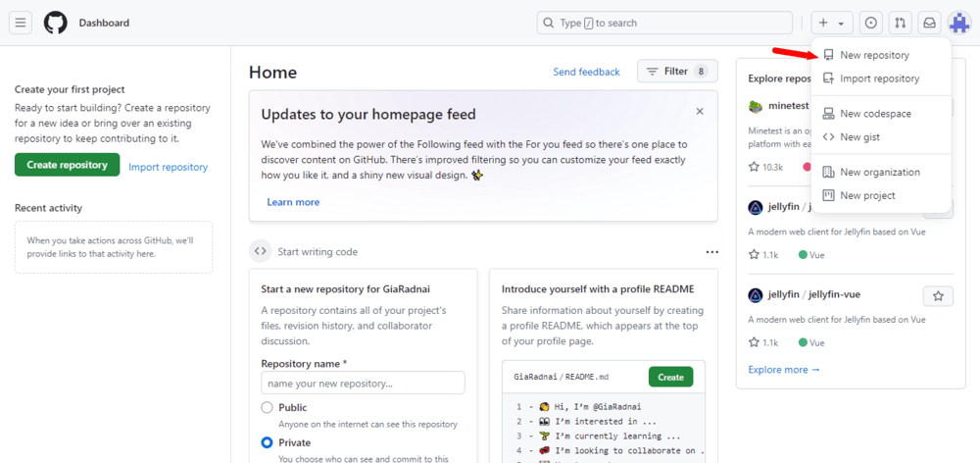
Task: Open the Send feedback link
Action: [586, 72]
